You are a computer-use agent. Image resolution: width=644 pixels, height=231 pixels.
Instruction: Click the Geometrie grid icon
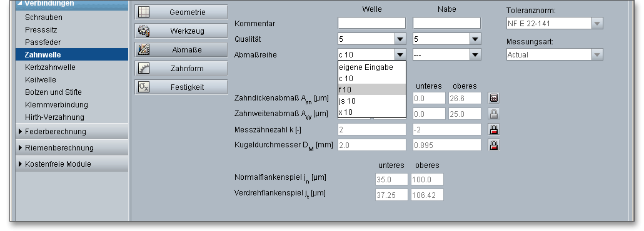[144, 12]
